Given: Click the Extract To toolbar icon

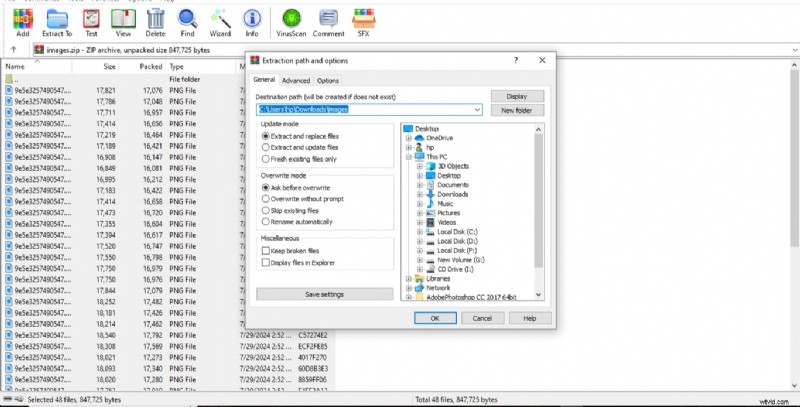Looking at the screenshot, I should pos(59,17).
